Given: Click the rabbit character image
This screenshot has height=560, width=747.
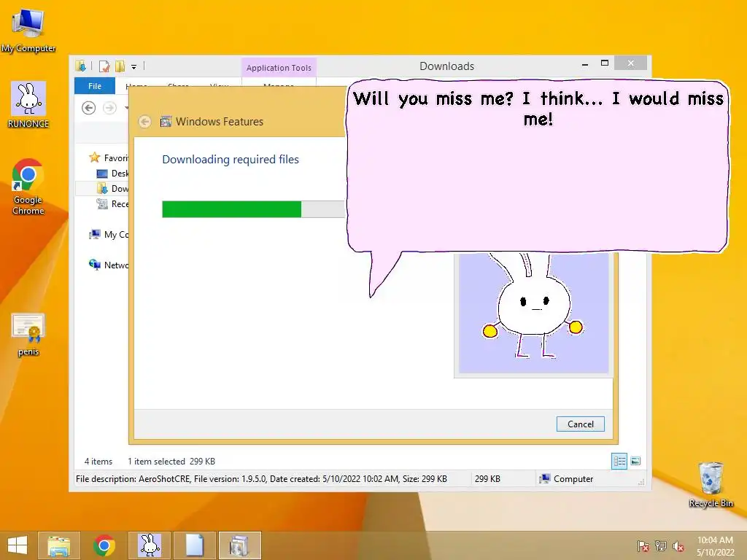Looking at the screenshot, I should [533, 313].
